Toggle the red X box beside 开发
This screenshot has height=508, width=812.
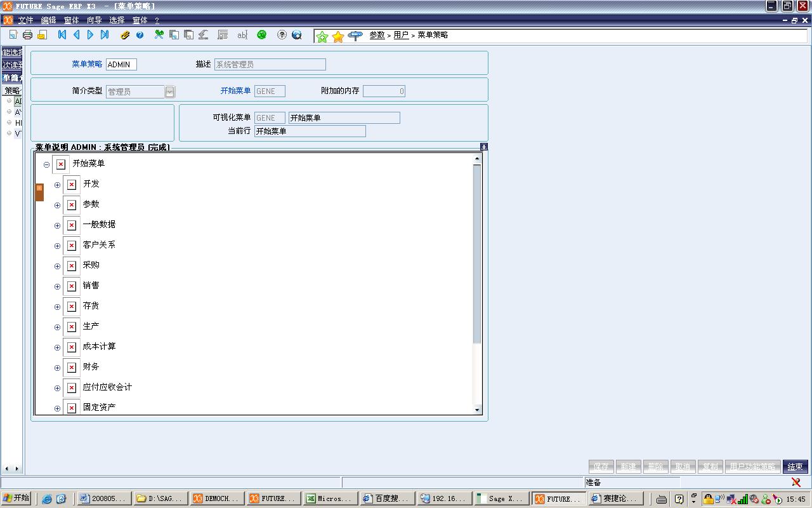72,185
